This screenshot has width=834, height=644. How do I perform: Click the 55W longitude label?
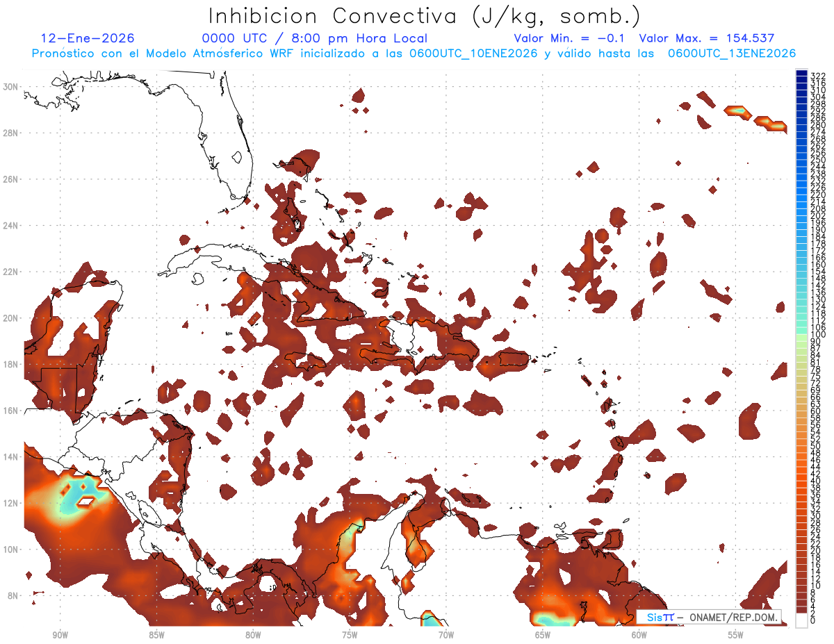736,635
